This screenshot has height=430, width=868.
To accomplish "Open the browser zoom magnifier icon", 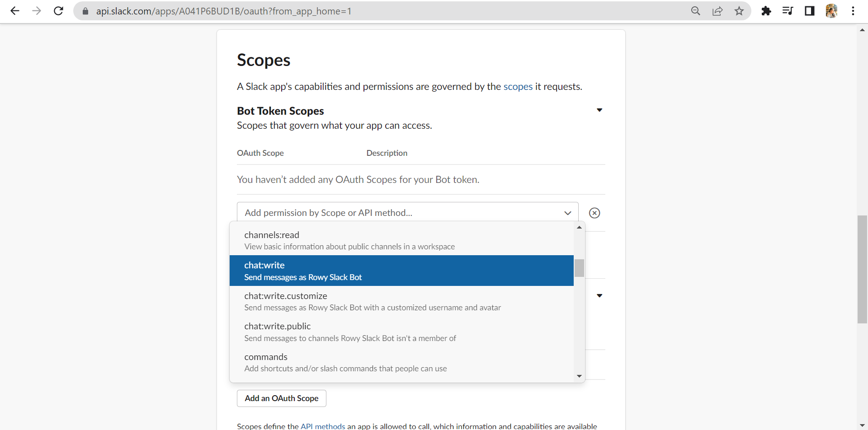I will pyautogui.click(x=695, y=11).
